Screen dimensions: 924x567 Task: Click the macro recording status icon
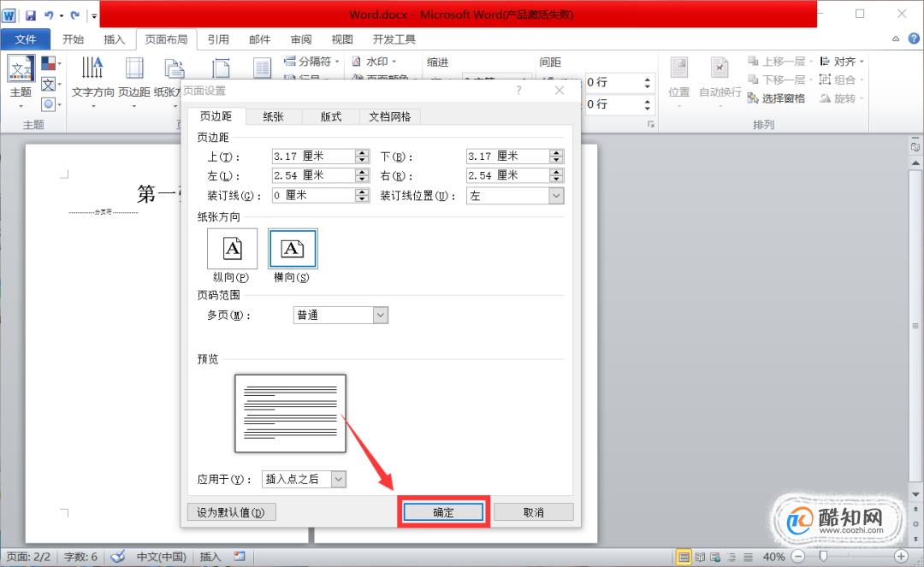coord(240,557)
